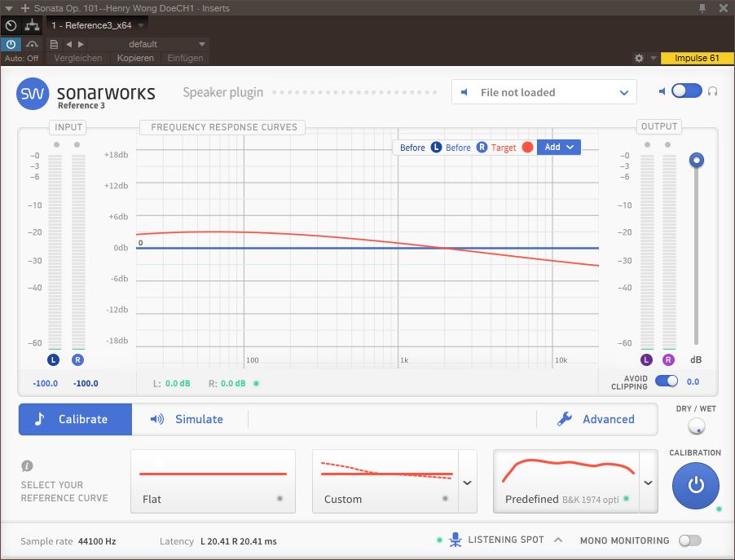Open the Custom curve chevron menu
Viewport: 735px width, 560px height.
click(x=468, y=482)
